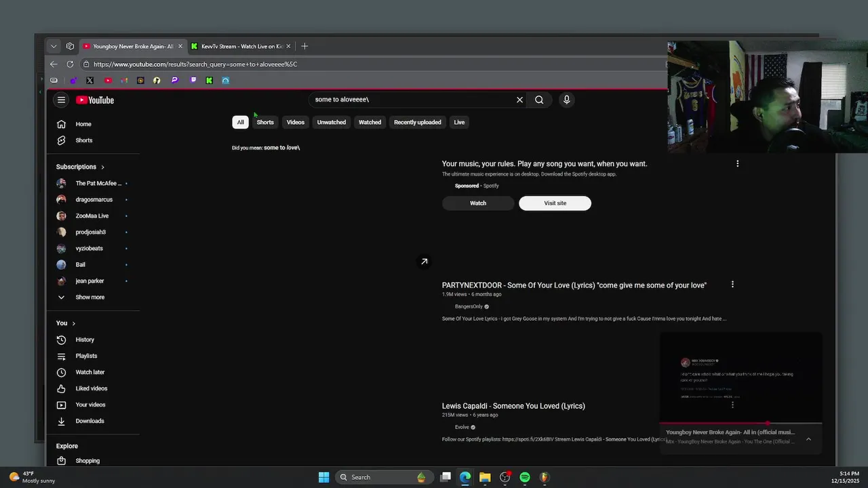Click the YouTube logo
The height and width of the screenshot is (488, 868).
click(95, 100)
